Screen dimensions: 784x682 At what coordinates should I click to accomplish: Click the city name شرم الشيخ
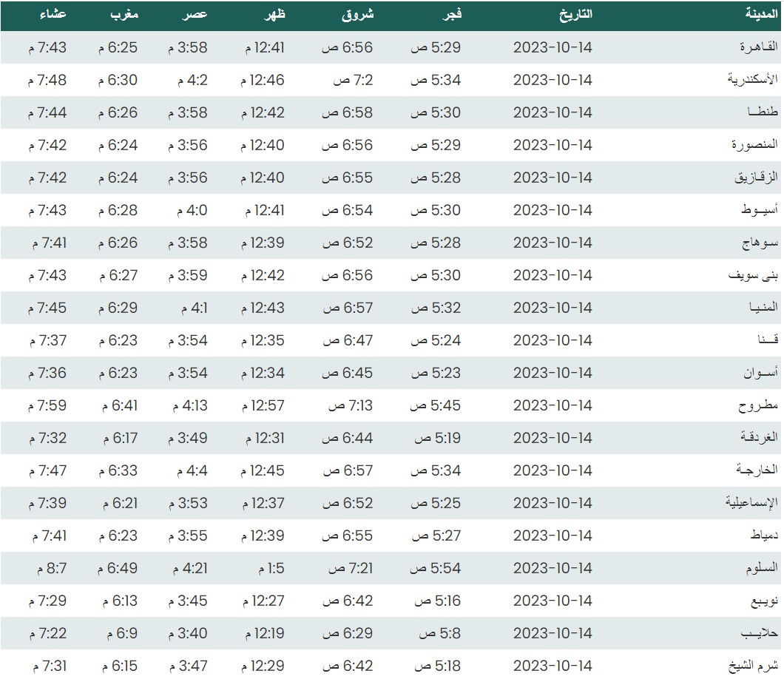point(754,666)
